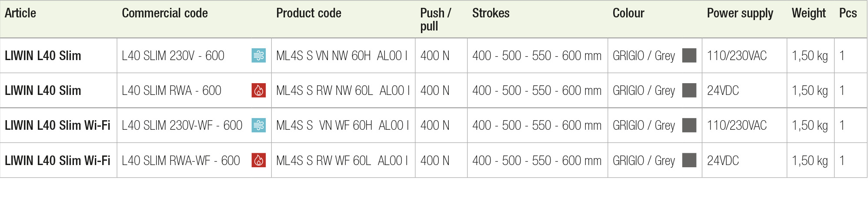This screenshot has height=216, width=868.
Task: Click grey swatch in L40 SLIM RWA - 600 row
Action: [689, 90]
